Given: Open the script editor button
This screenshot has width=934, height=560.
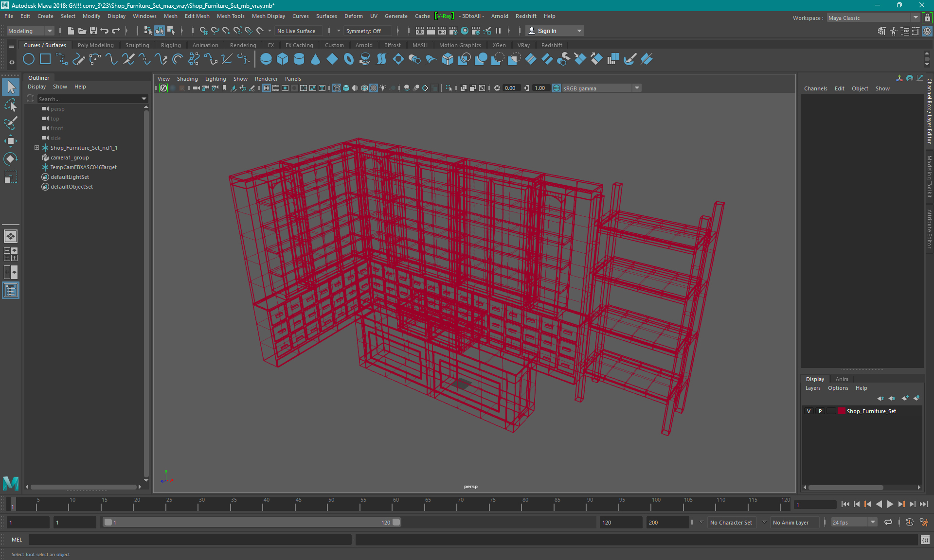Looking at the screenshot, I should pyautogui.click(x=925, y=539).
